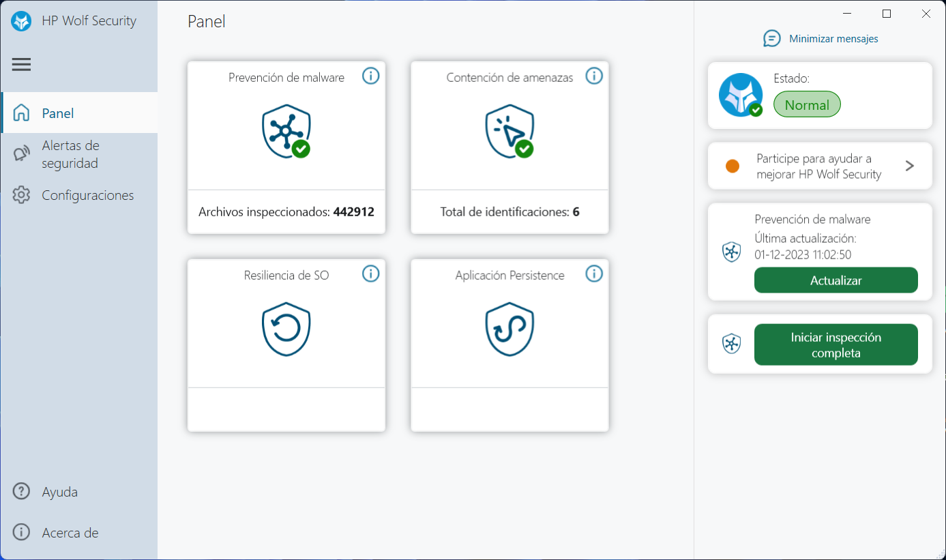
Task: Click the orange notification dot
Action: tap(733, 166)
